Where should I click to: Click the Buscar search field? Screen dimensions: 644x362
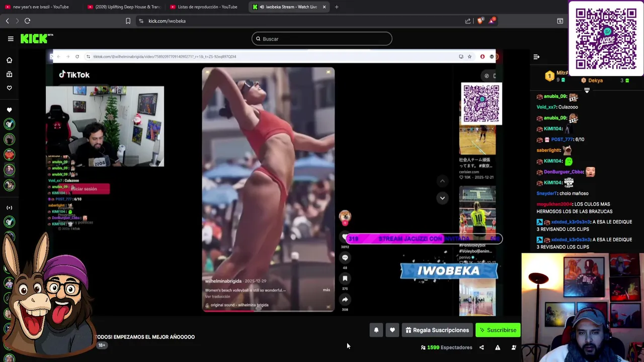[322, 39]
